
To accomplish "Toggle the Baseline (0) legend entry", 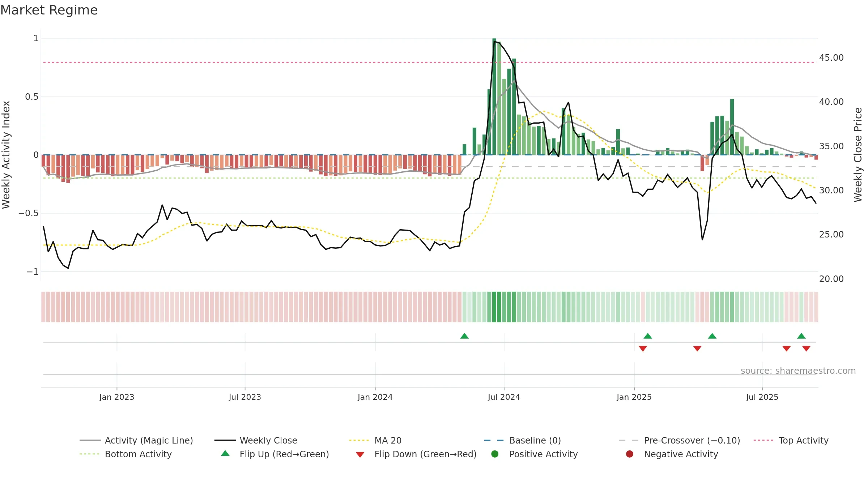I will click(522, 440).
